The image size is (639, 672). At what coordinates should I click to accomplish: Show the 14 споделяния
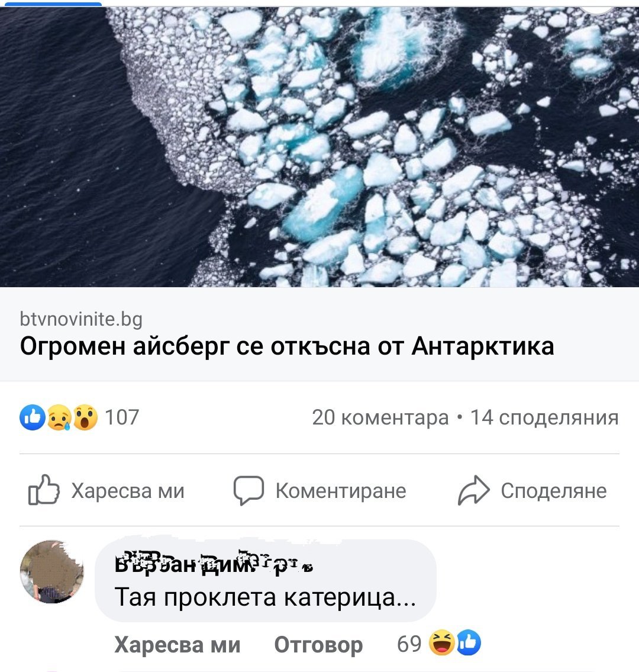point(545,417)
